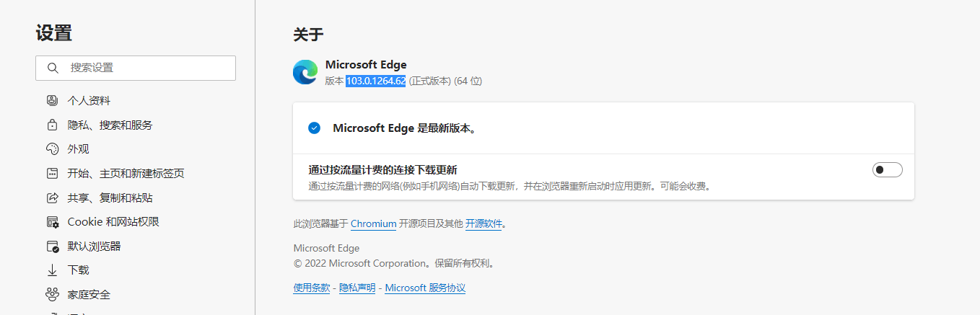Toggle metered connection update download switch
The width and height of the screenshot is (980, 315).
(x=887, y=170)
